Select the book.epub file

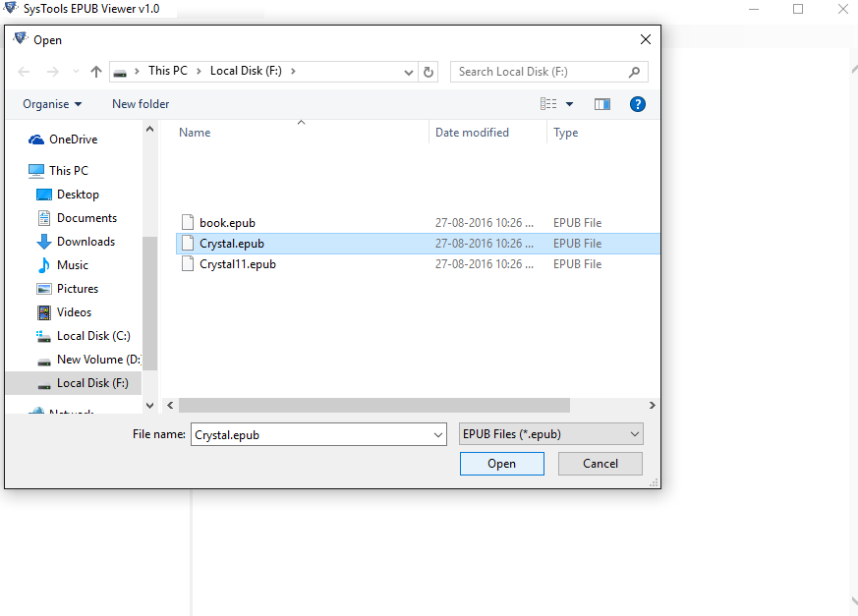click(x=418, y=223)
